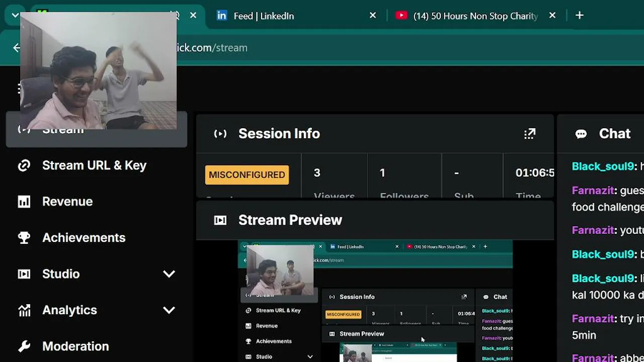
Task: Click the Achievements trophy icon
Action: point(24,238)
